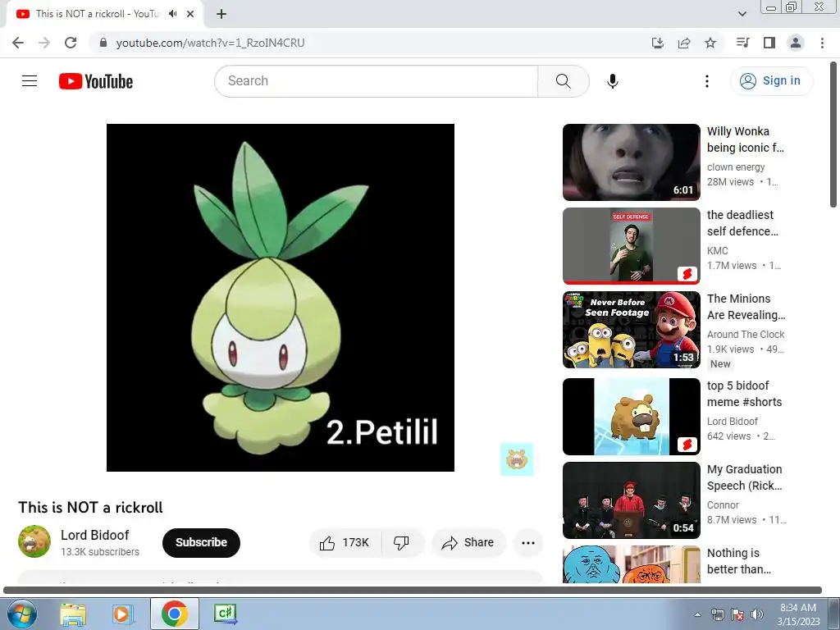Open the YouTube hamburger guide menu
This screenshot has height=630, width=840.
(30, 81)
